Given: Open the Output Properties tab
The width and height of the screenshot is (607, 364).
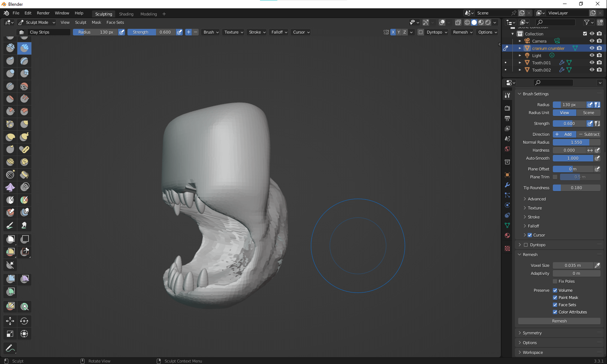Looking at the screenshot, I should [507, 118].
